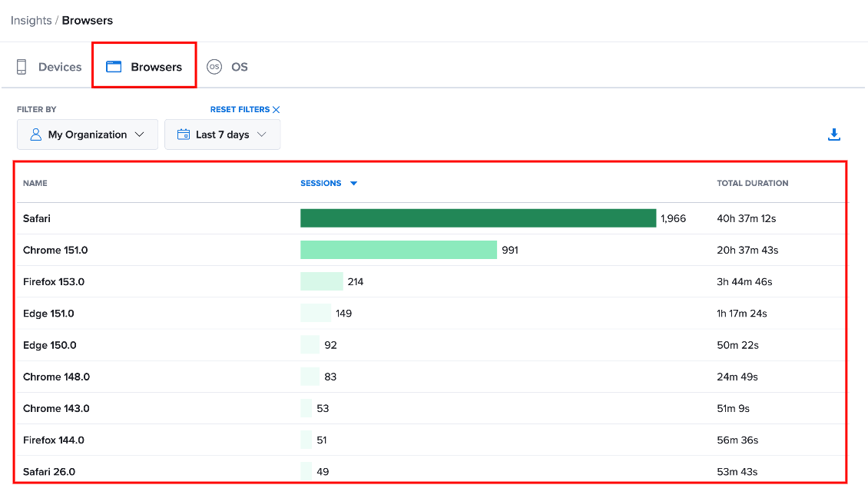Click duration 3h 44m 46s

coord(744,282)
